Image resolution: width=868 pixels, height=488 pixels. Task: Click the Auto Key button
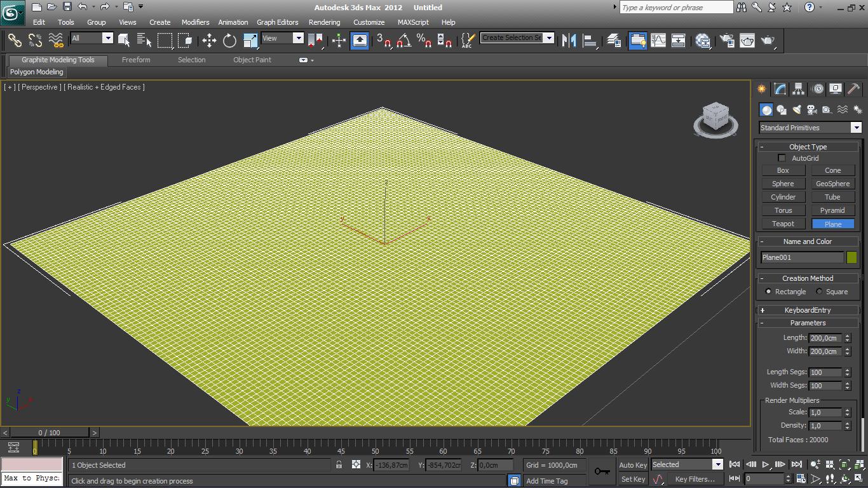coord(633,465)
